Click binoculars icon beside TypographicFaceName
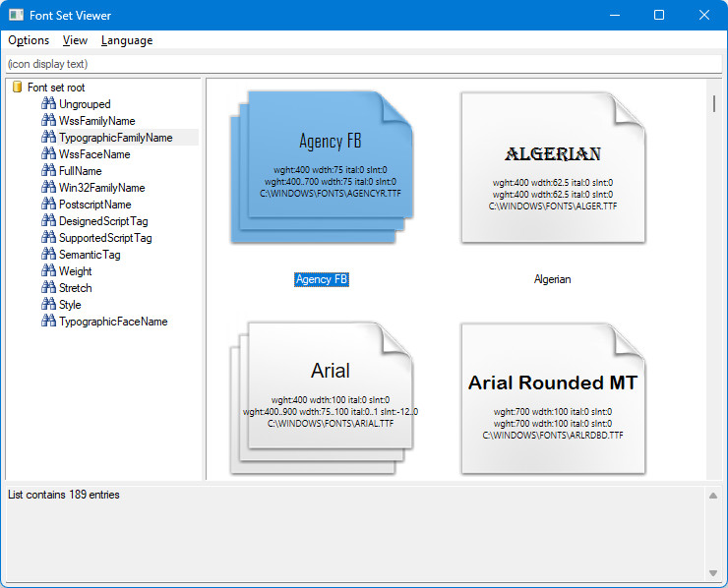The width and height of the screenshot is (728, 588). [48, 321]
